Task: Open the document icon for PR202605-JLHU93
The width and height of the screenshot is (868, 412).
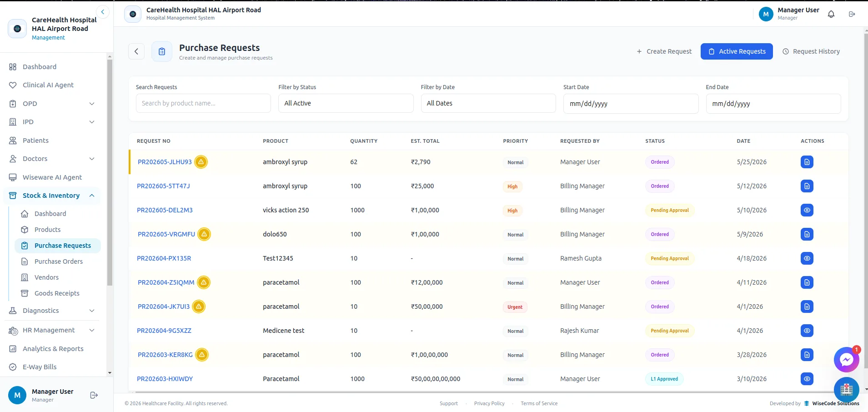Action: point(807,162)
